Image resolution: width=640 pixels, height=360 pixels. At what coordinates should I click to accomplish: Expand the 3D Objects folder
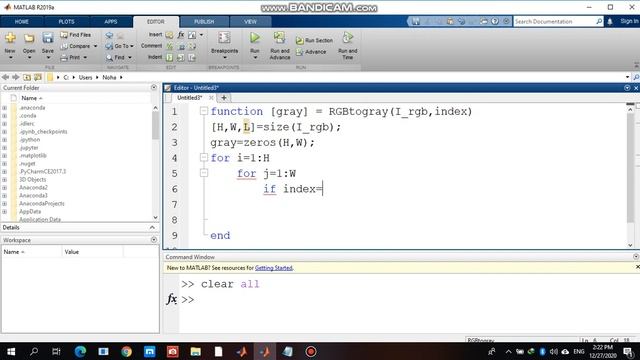pyautogui.click(x=4, y=180)
